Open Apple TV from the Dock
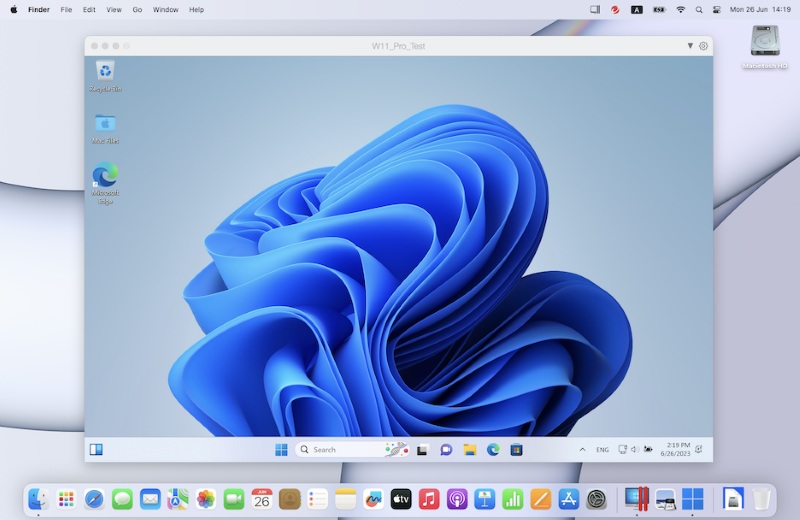This screenshot has height=520, width=800. coord(401,499)
